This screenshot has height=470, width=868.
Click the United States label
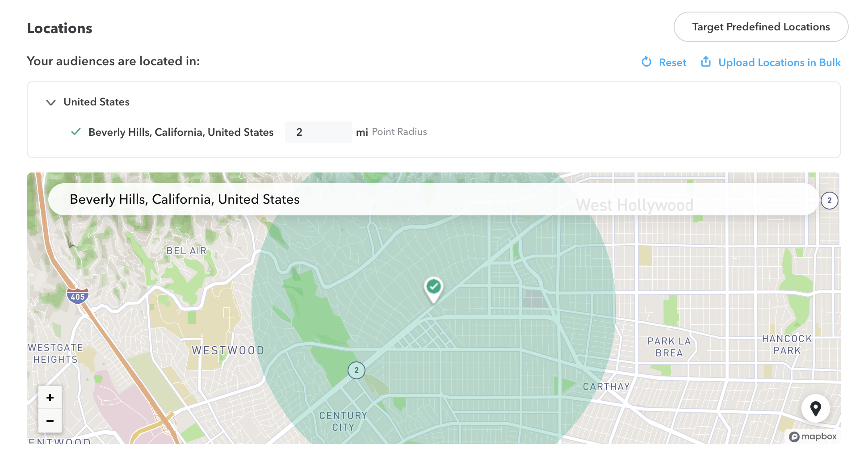click(96, 102)
